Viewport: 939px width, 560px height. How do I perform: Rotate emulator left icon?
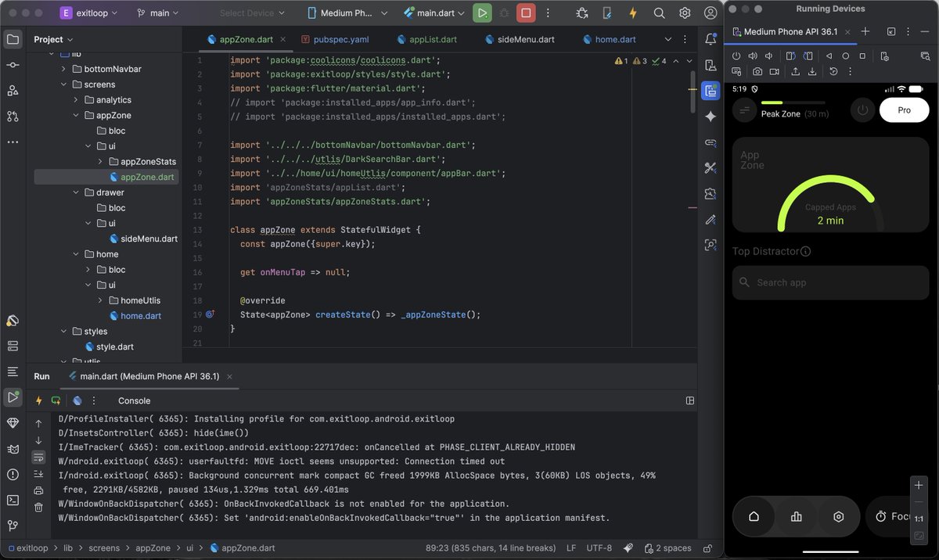coord(790,56)
